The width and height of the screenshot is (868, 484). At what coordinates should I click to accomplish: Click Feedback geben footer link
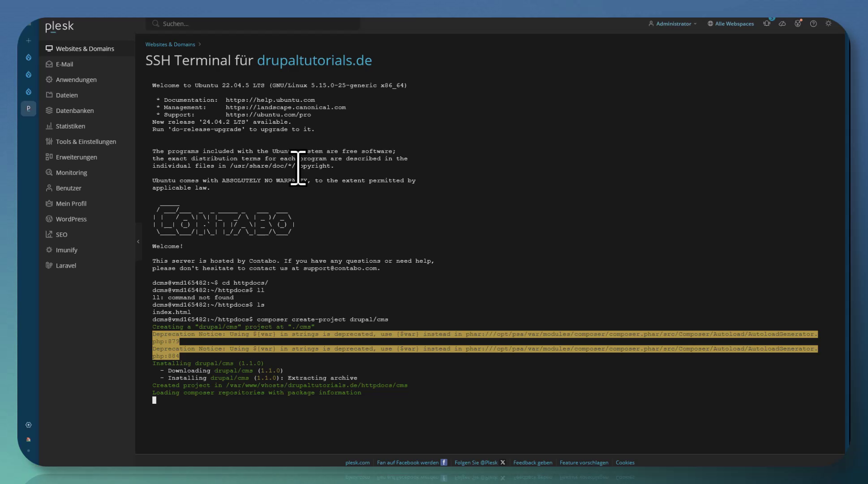pyautogui.click(x=533, y=462)
